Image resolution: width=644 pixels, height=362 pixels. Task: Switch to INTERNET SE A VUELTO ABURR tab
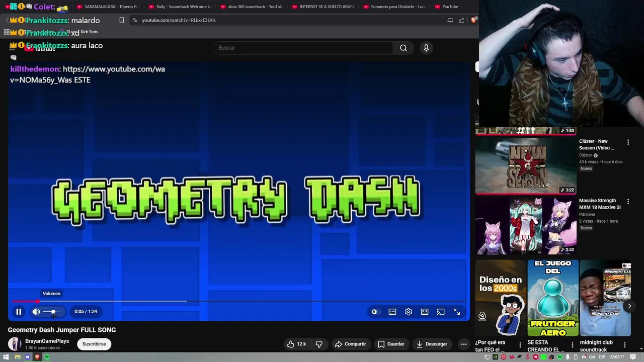pos(323,7)
